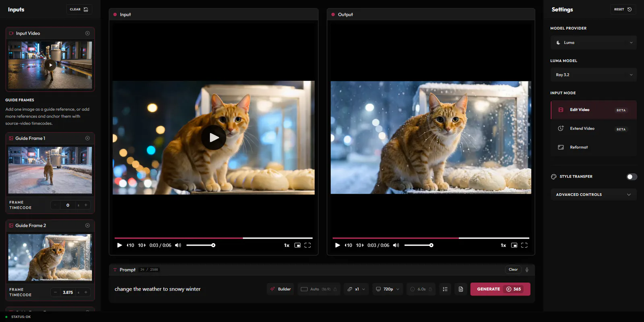Viewport: 644px width, 322px height.
Task: Open the x1 output count dropdown
Action: (x=356, y=289)
